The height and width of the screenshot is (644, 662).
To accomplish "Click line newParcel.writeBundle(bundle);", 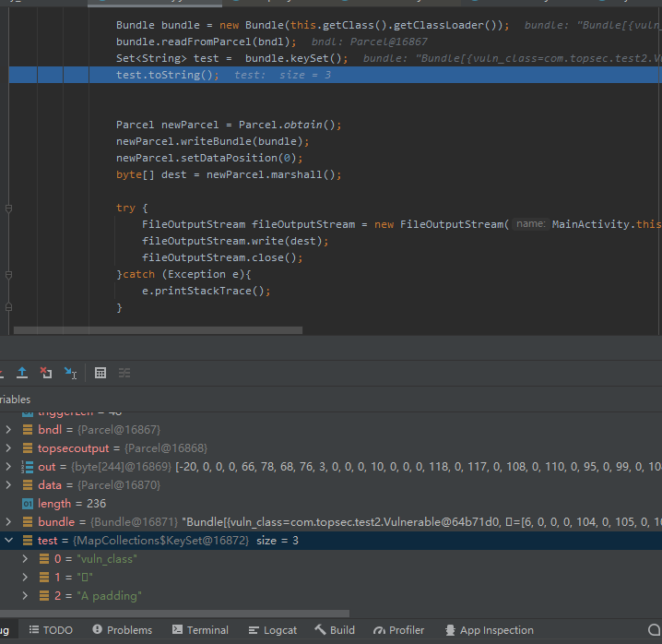I will [213, 141].
